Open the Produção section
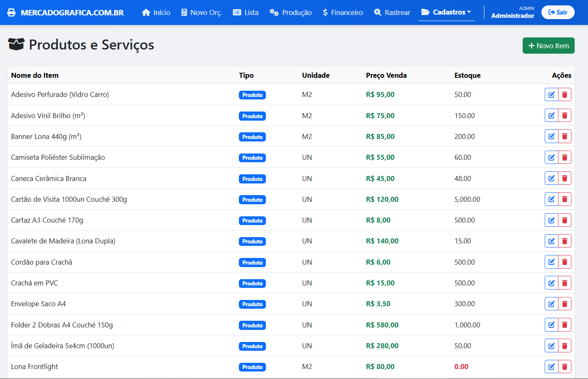This screenshot has width=588, height=379. [x=290, y=12]
